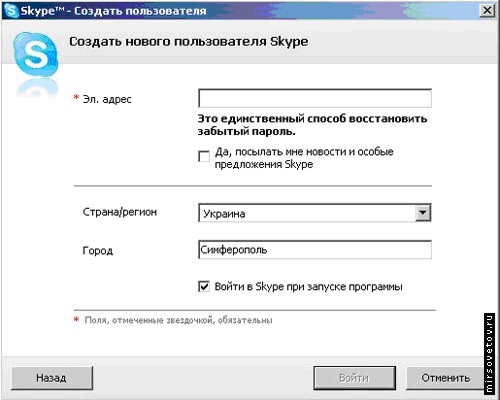Close the Создать пользователя dialog window
The image size is (500, 400).
[487, 11]
